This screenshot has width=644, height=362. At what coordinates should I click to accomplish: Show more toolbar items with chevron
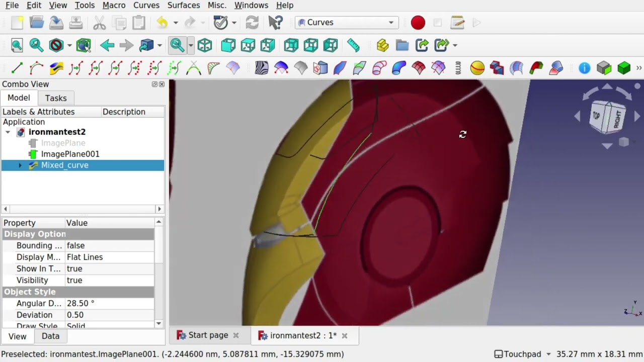point(639,68)
